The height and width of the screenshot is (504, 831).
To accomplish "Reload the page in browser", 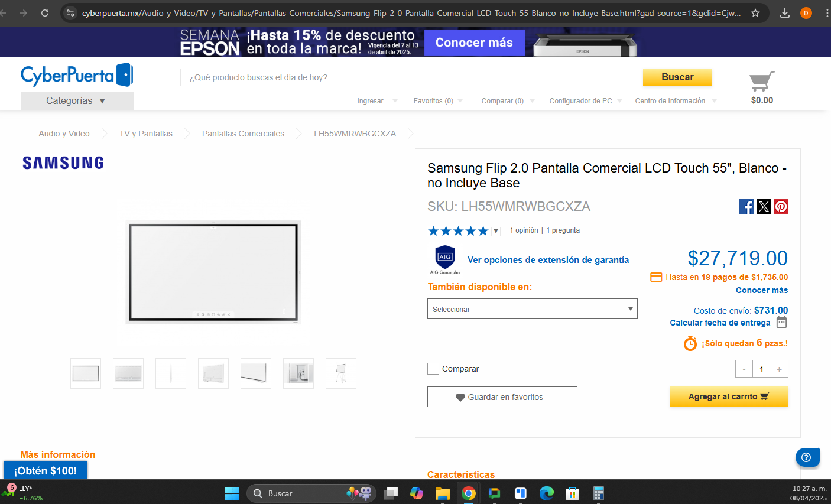I will click(x=45, y=13).
